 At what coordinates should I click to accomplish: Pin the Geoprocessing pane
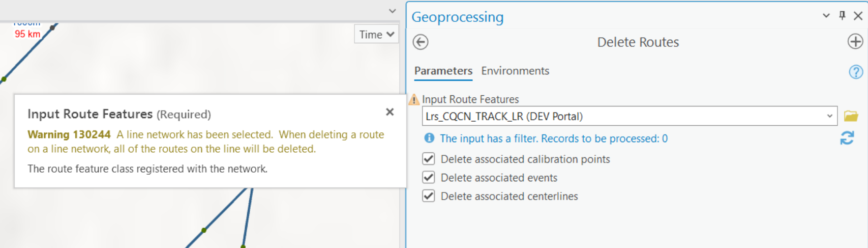[x=842, y=16]
